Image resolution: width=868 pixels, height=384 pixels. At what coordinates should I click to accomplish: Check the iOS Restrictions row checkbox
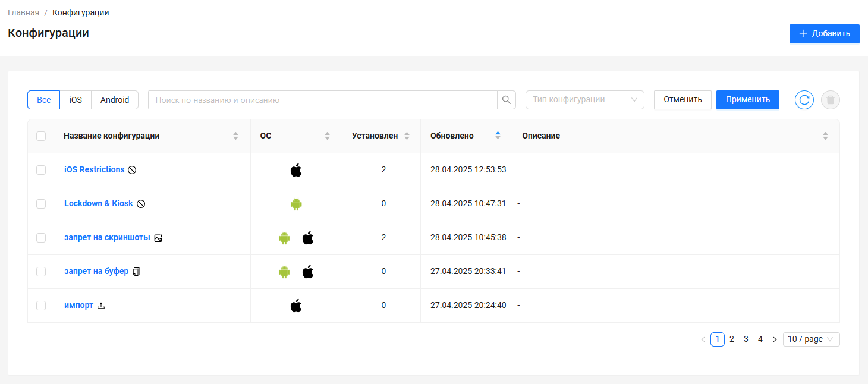(41, 170)
